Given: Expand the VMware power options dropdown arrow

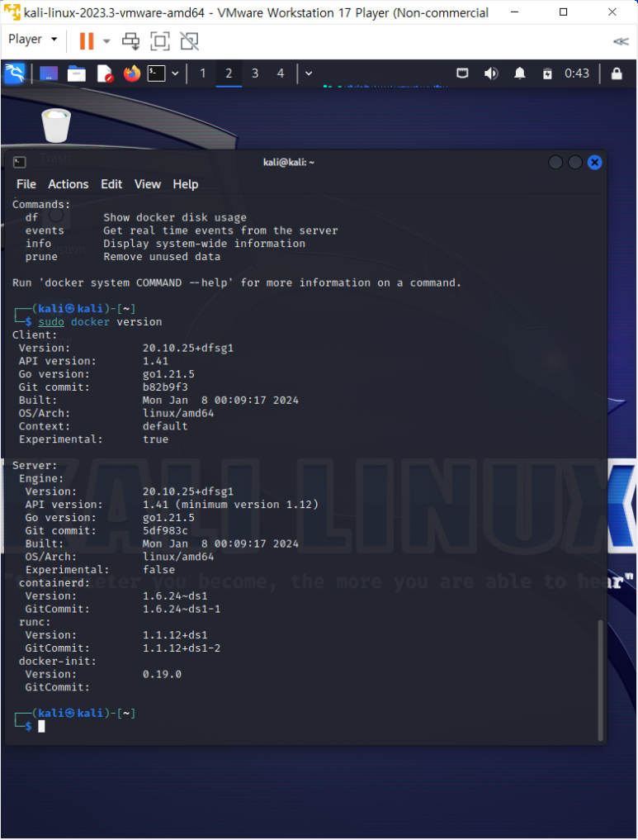Looking at the screenshot, I should click(x=106, y=40).
